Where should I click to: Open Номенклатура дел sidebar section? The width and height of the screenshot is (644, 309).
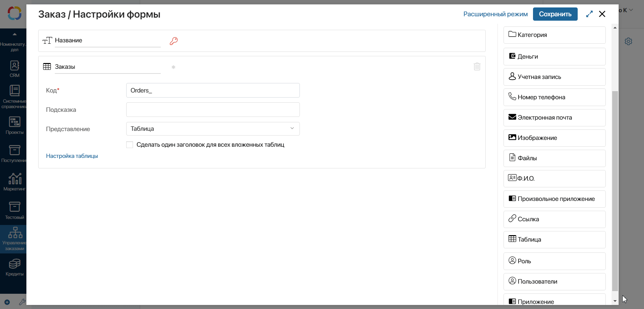13,47
